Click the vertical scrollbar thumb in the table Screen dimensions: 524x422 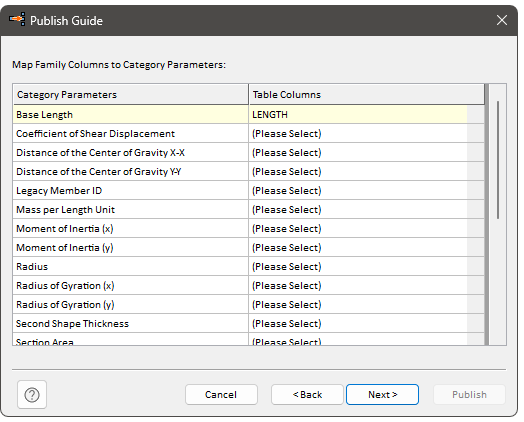(x=498, y=160)
